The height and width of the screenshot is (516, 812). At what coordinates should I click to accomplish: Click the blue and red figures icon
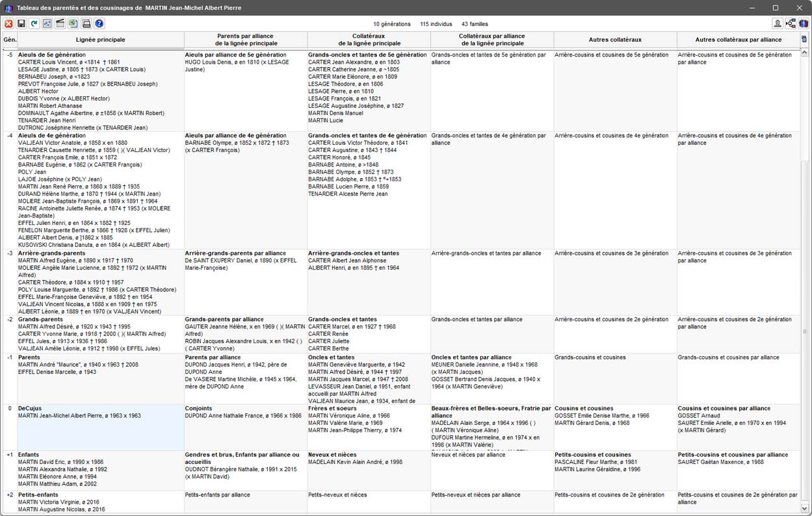804,24
